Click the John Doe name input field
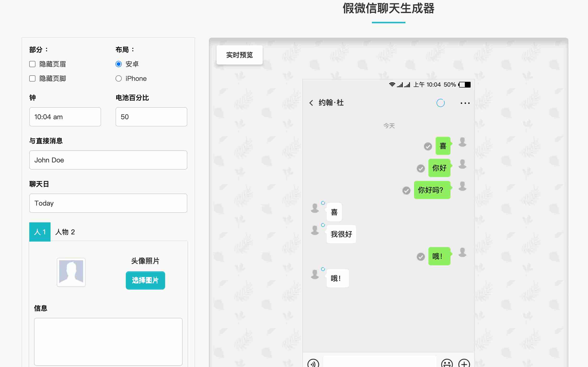Viewport: 588px width, 367px height. [108, 160]
